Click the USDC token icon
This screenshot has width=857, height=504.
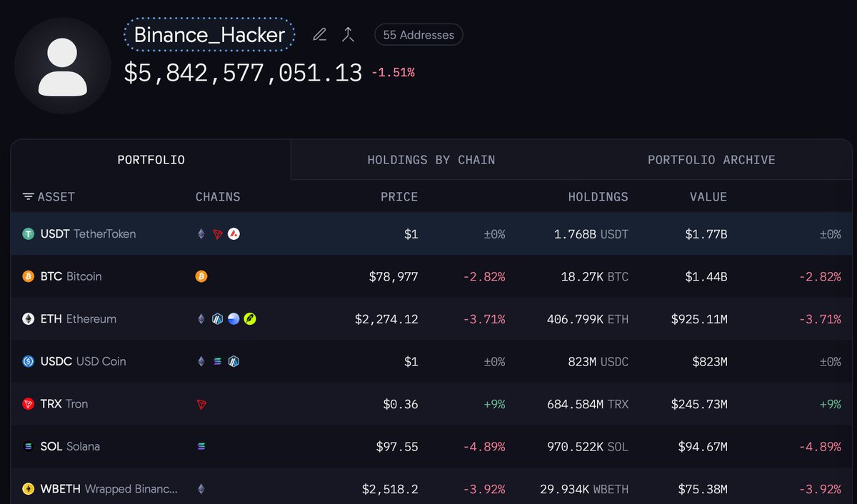click(x=29, y=361)
